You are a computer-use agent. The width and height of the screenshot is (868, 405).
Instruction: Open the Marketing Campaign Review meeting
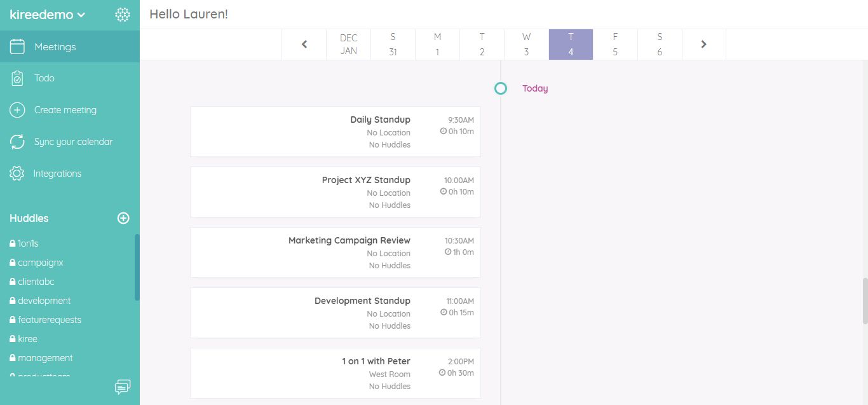(336, 252)
